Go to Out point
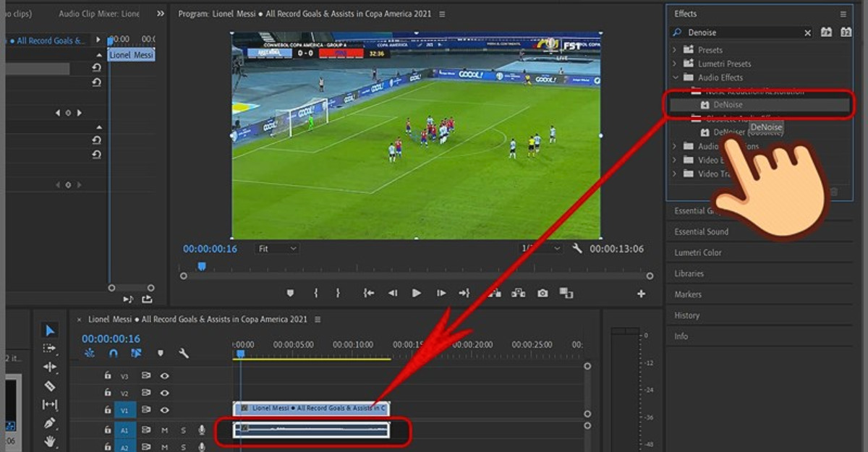 click(x=464, y=294)
